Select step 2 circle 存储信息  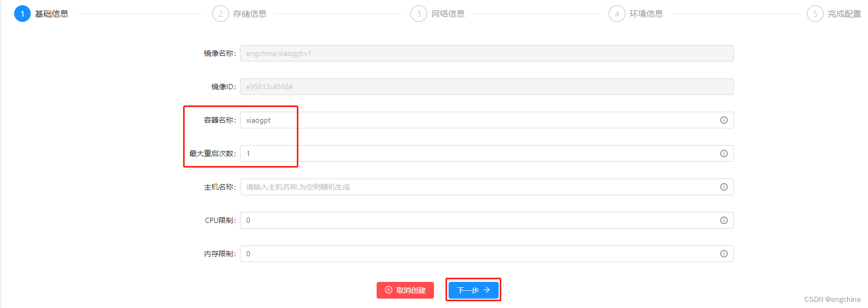[221, 14]
